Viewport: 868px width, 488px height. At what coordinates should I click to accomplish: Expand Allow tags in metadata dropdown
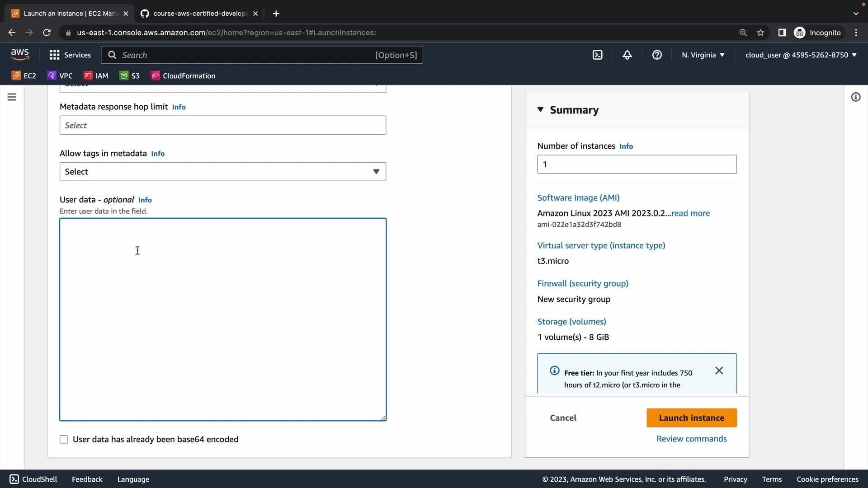pyautogui.click(x=222, y=172)
